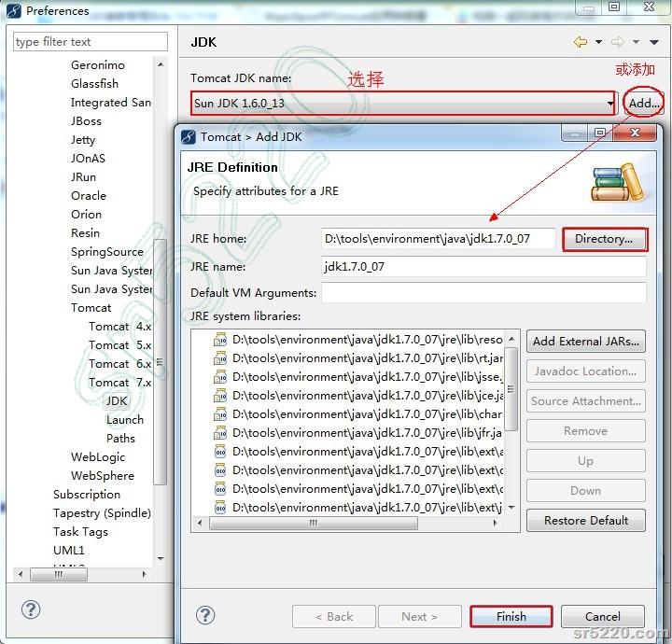The height and width of the screenshot is (644, 672).
Task: Select the Tomcat parent node
Action: pos(91,308)
